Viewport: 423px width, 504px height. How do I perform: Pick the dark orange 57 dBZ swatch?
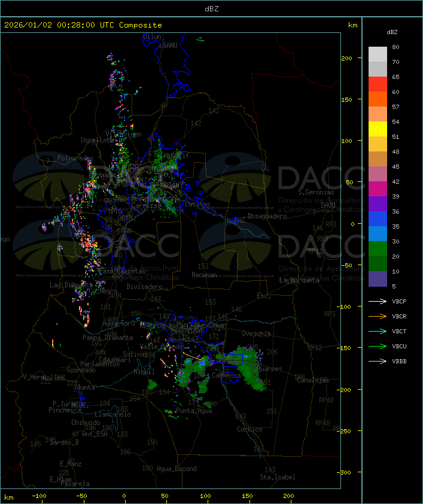pyautogui.click(x=378, y=99)
